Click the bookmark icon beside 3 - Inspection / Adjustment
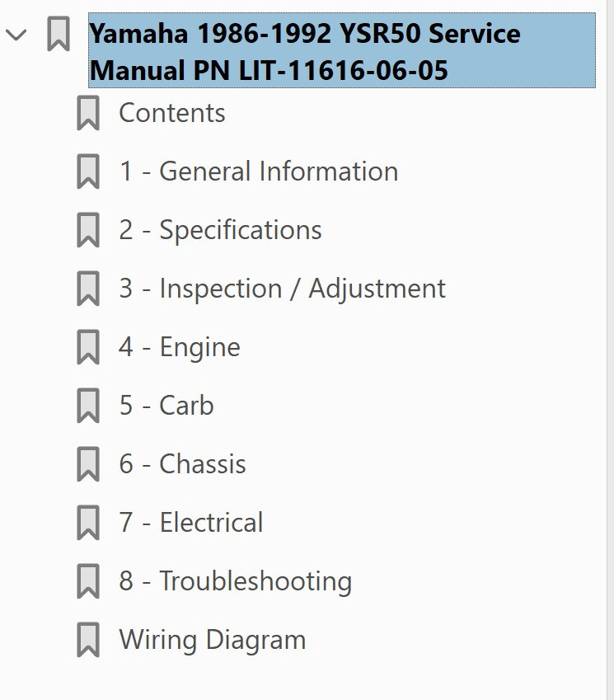 coord(87,289)
